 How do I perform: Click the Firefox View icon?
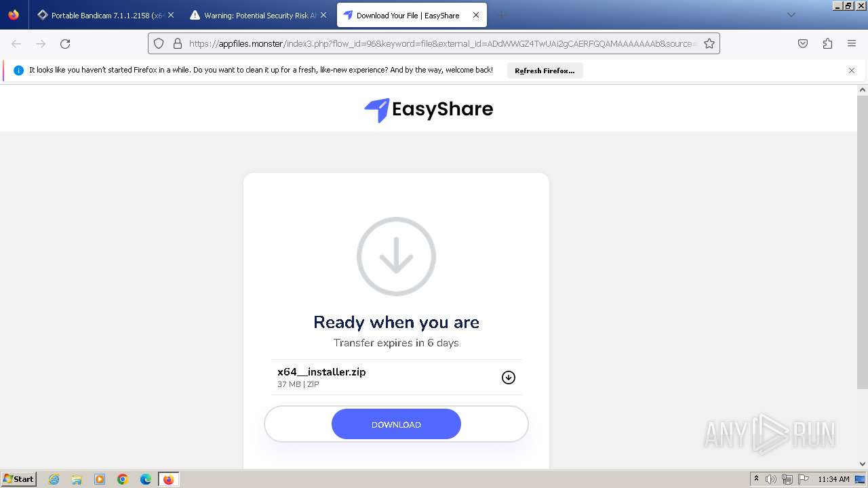coord(14,15)
